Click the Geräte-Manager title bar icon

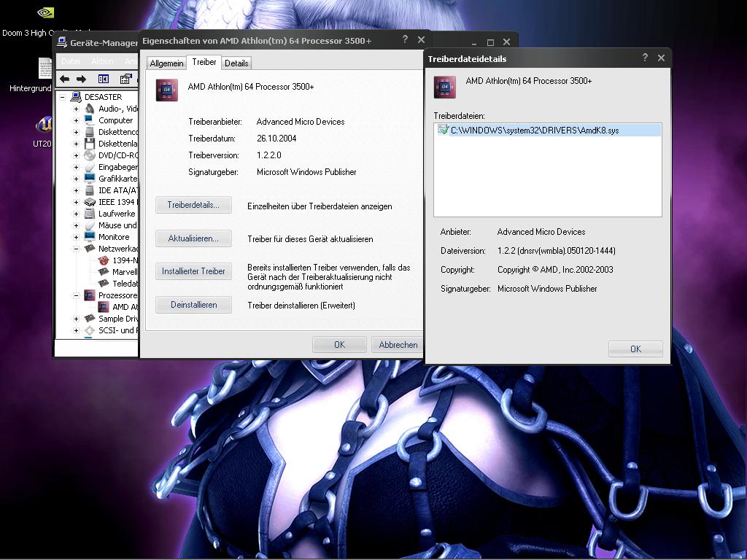[x=62, y=42]
